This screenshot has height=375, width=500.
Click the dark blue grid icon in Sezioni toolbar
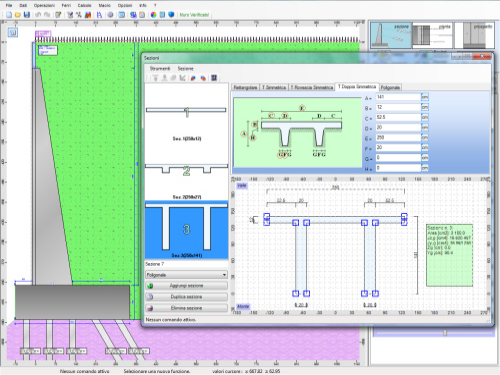coord(214,78)
